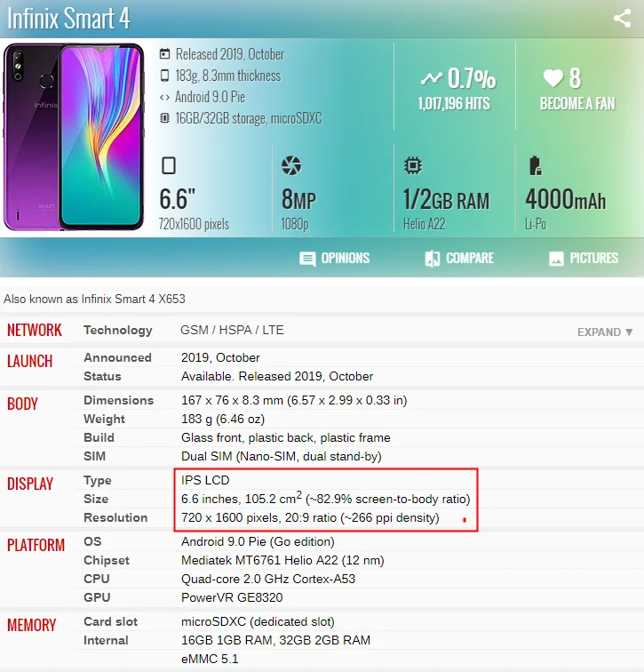Click the share icon in the header
644x672 pixels.
click(622, 19)
